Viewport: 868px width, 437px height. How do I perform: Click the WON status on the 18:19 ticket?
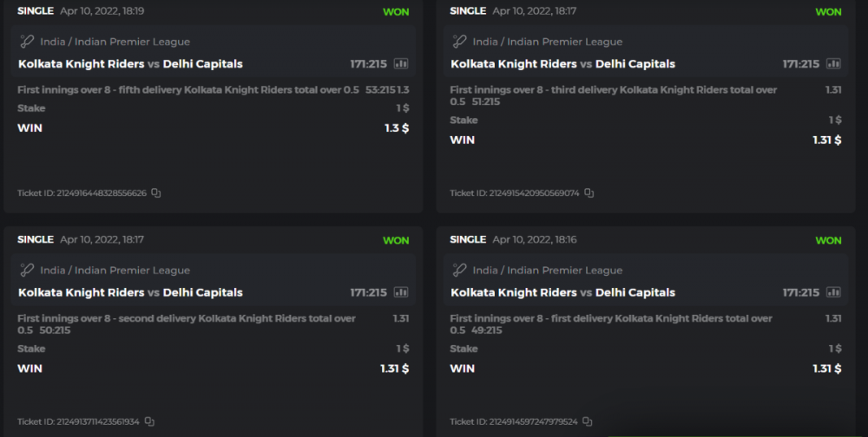[x=396, y=12]
